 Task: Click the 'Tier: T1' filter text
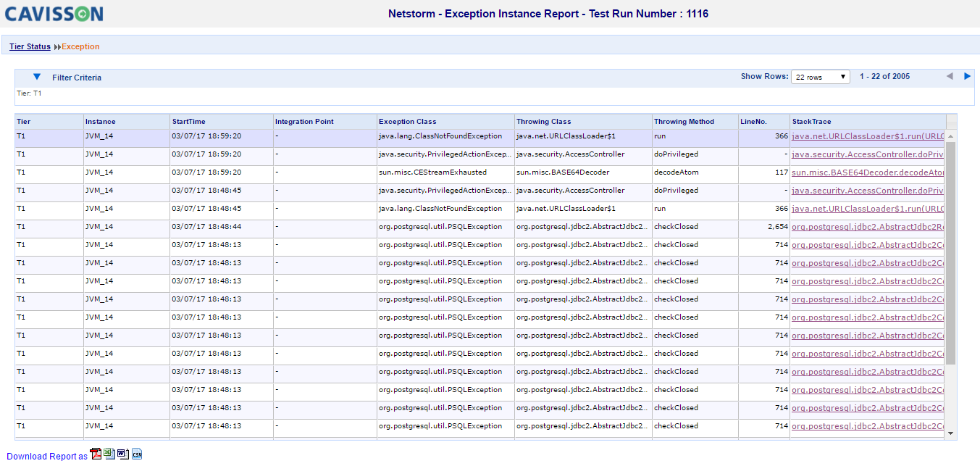[x=29, y=93]
